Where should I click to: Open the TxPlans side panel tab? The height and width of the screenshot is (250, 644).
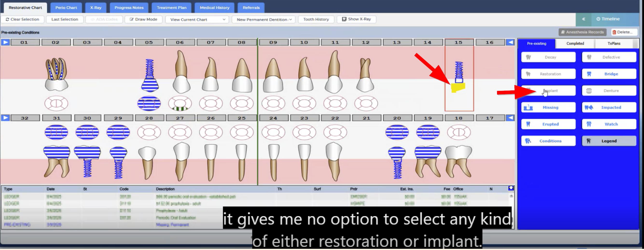point(614,43)
